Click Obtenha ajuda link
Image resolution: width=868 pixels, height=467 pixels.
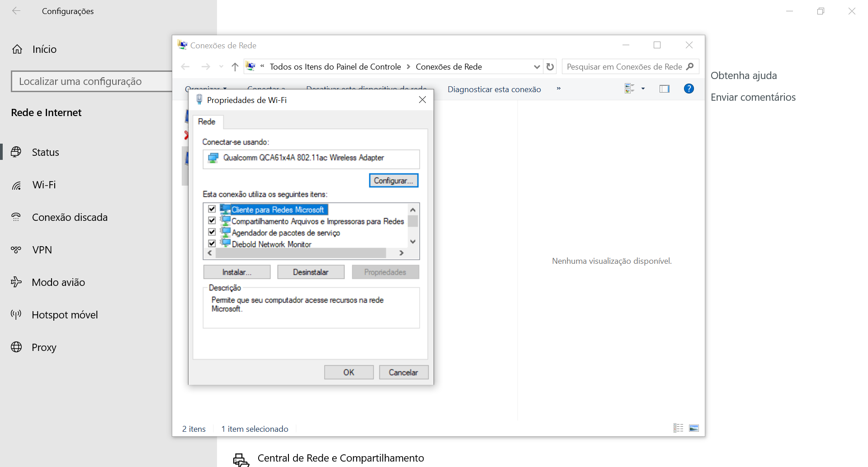point(744,75)
